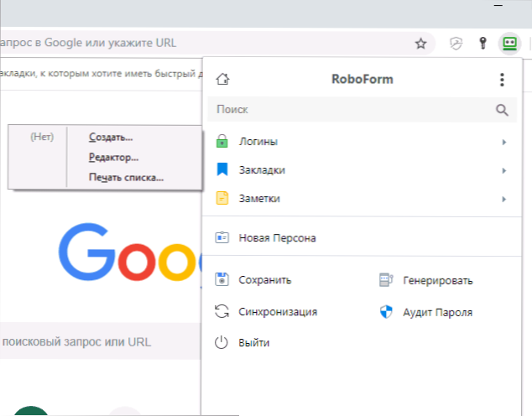
Task: Click the blue bookmark Закладки icon
Action: (x=222, y=169)
